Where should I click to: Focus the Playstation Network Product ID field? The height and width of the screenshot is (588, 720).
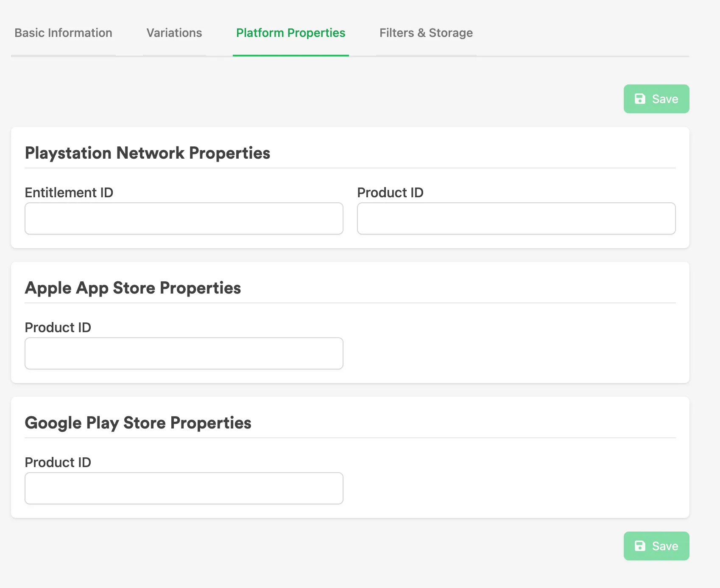(x=516, y=218)
